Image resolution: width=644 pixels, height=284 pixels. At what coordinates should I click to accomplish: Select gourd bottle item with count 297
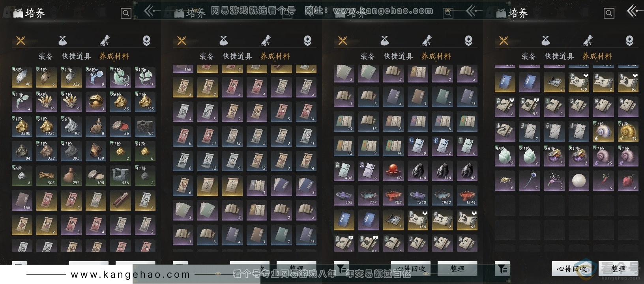coord(71,176)
